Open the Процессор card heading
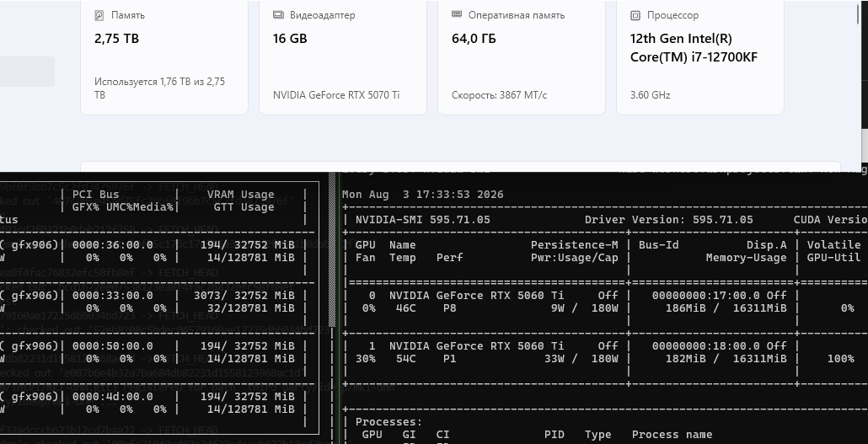868x444 pixels. point(672,15)
